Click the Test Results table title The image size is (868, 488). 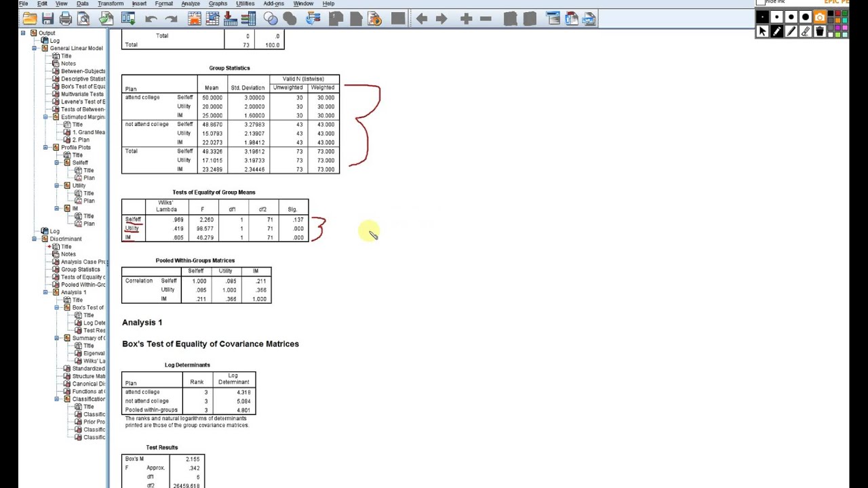[161, 447]
